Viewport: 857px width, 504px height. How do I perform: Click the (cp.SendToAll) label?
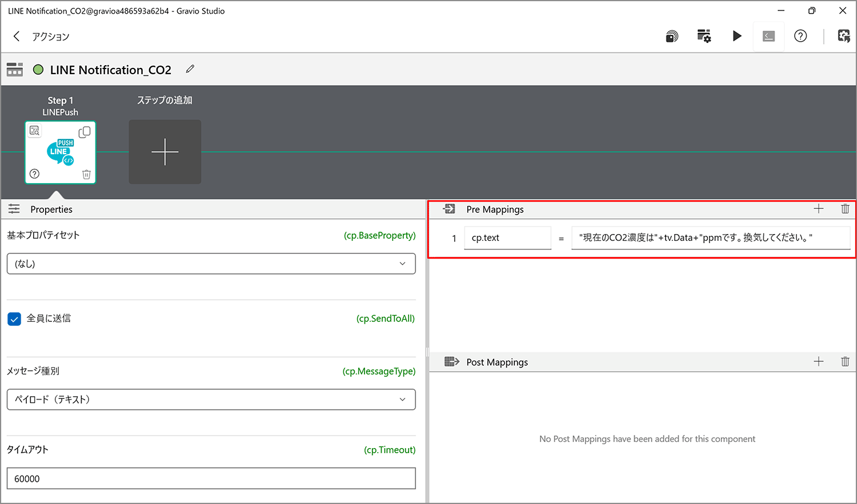tap(386, 318)
